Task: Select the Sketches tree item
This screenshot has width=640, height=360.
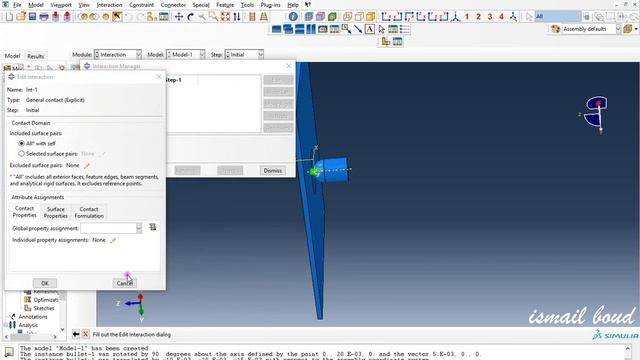Action: (x=43, y=308)
